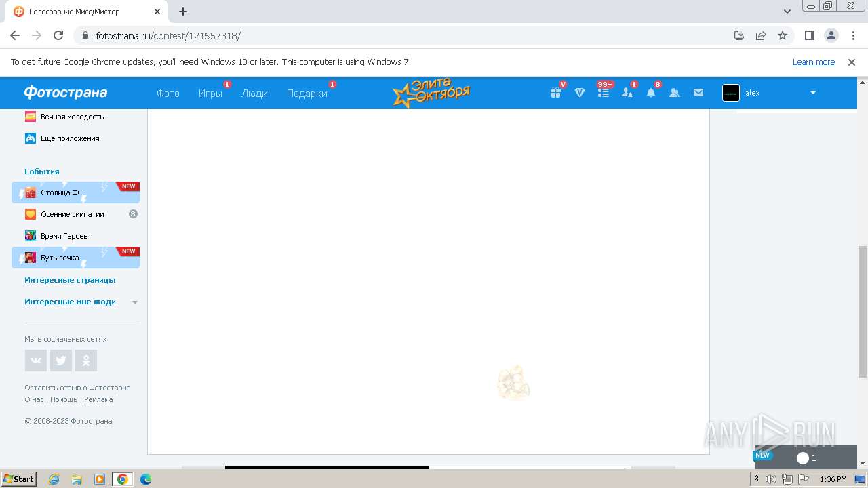Click the alex profile avatar
This screenshot has height=488, width=868.
click(x=731, y=93)
